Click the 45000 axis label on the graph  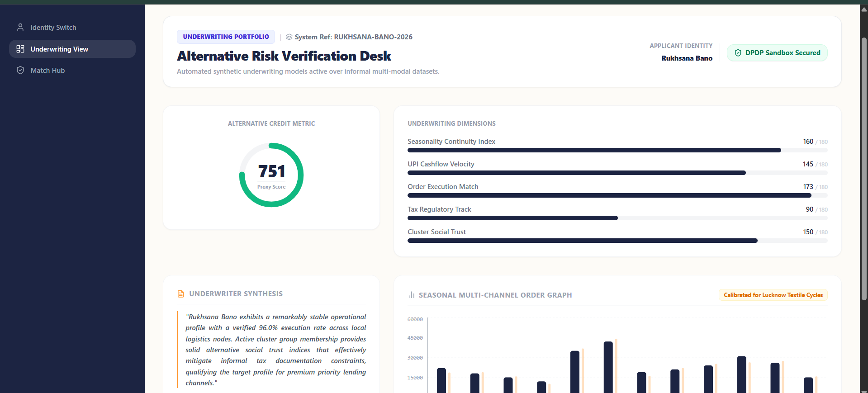pyautogui.click(x=415, y=338)
